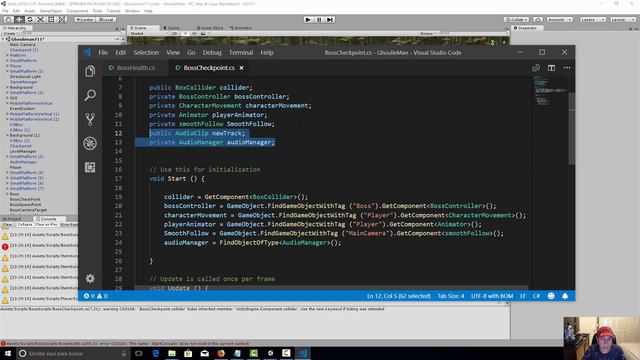Viewport: 640px width, 360px height.
Task: Open the VS Code Source Control view
Action: (x=90, y=119)
